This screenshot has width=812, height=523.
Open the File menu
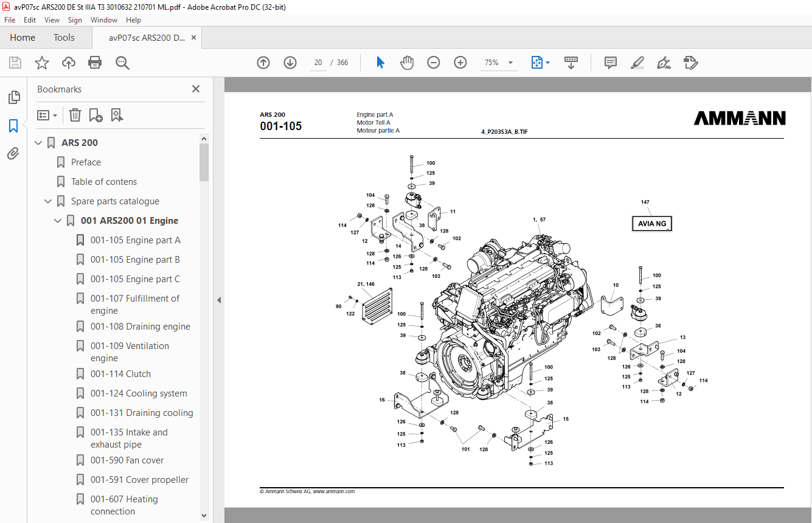point(10,20)
